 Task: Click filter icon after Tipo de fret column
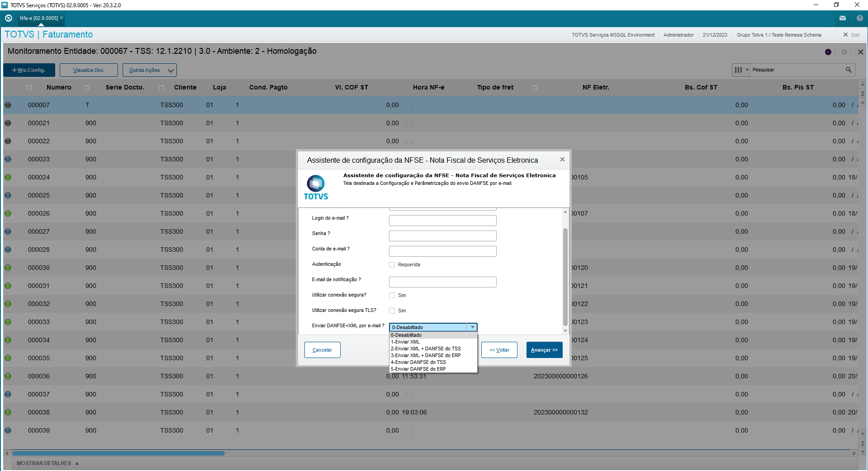[535, 88]
